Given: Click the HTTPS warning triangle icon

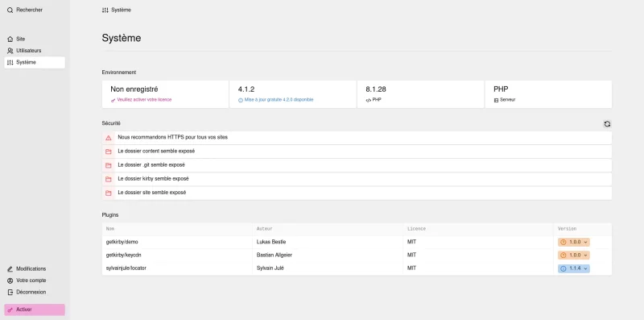Looking at the screenshot, I should point(109,138).
